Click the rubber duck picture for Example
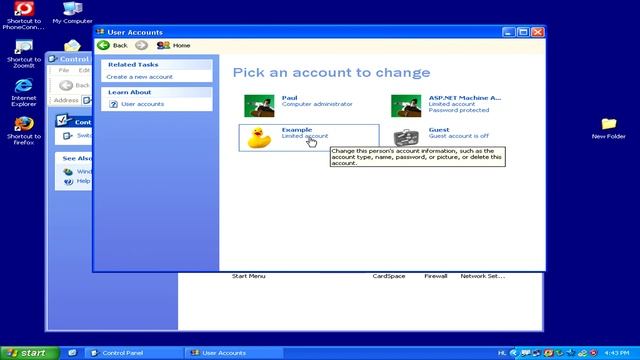The width and height of the screenshot is (640, 360). click(259, 138)
